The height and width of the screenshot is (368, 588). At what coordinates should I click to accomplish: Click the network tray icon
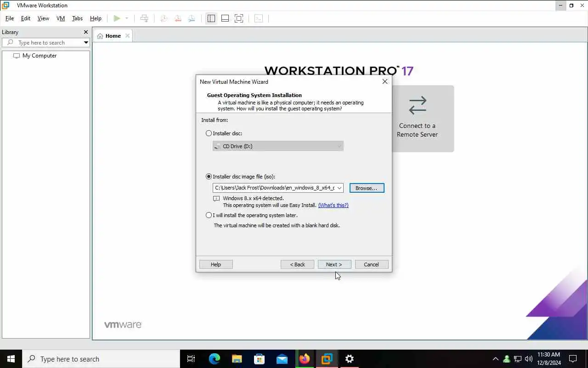click(518, 359)
